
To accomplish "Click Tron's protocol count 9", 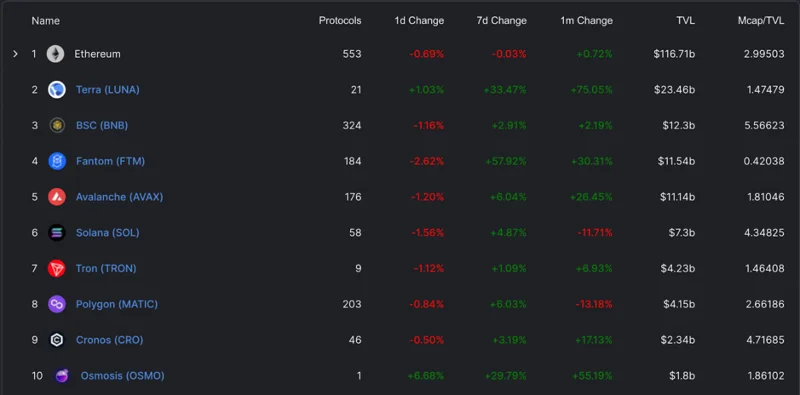I will click(359, 268).
